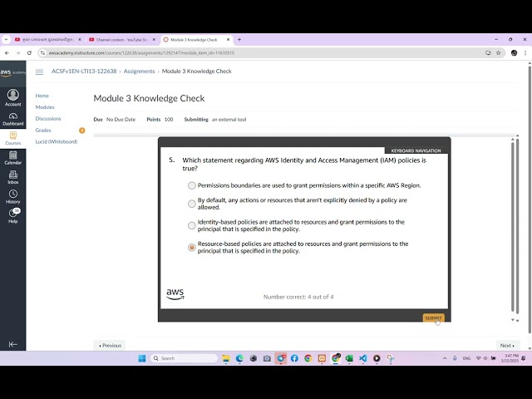532x399 pixels.
Task: Click the AWS Academy logo
Action: (13, 72)
